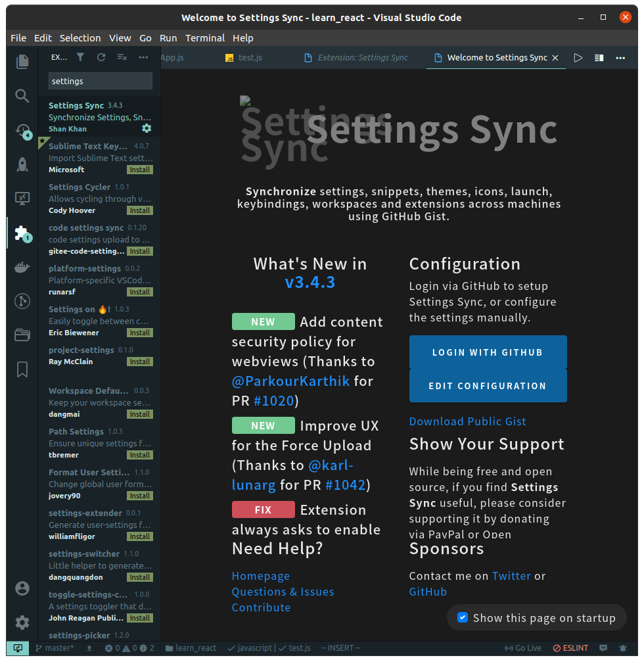Toggle Show this page on startup checkbox
The width and height of the screenshot is (644, 662).
click(463, 617)
